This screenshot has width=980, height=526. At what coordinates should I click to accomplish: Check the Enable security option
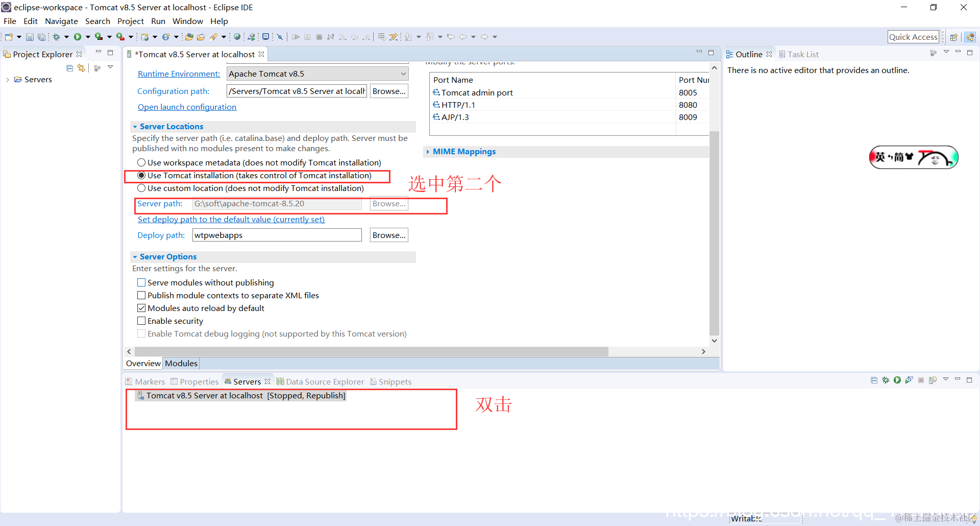(141, 321)
